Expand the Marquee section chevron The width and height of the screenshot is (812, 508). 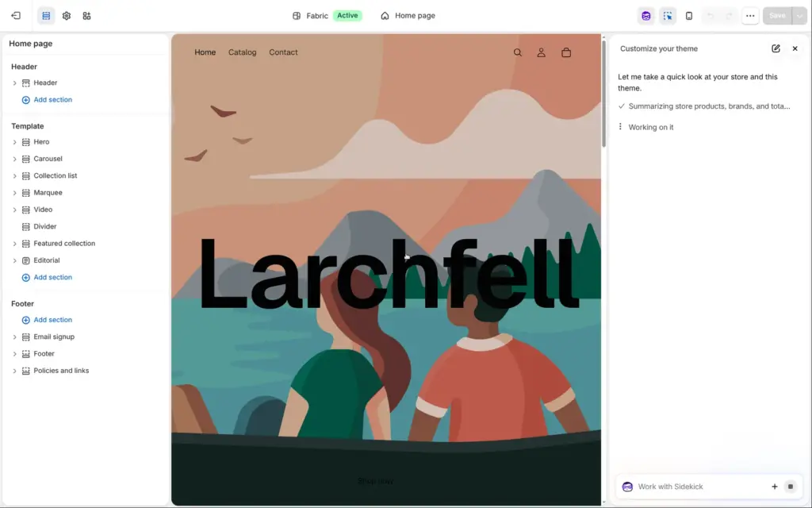[14, 193]
